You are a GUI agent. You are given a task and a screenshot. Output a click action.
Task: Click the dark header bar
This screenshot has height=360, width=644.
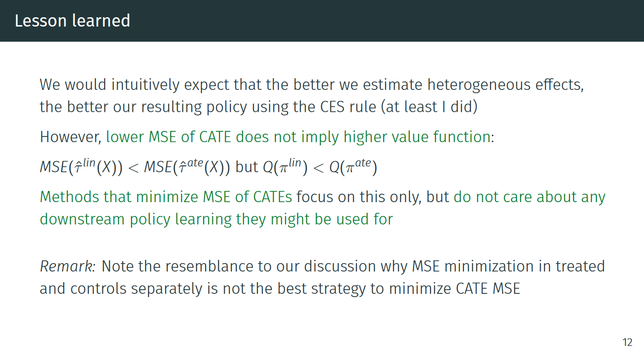(322, 20)
